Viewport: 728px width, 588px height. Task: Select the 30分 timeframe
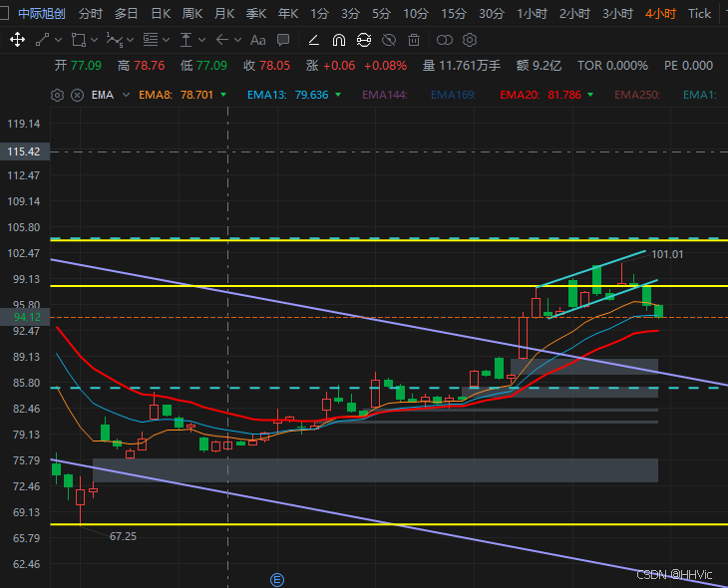pos(492,14)
